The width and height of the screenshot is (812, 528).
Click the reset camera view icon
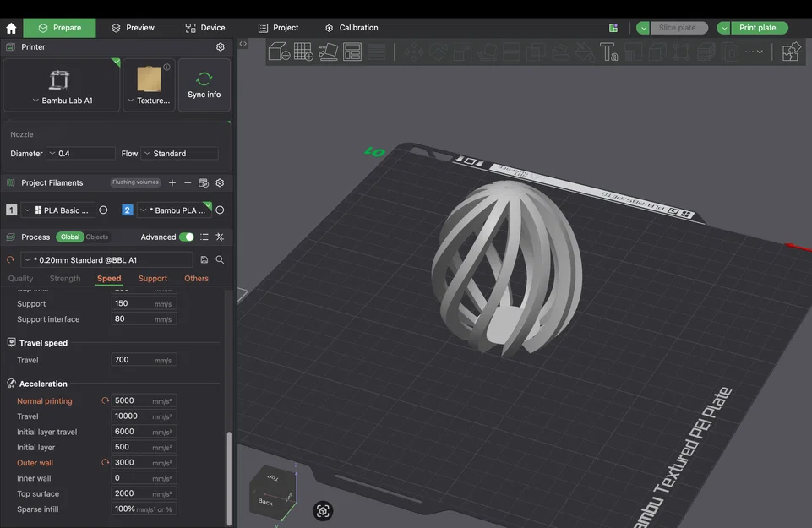(x=323, y=511)
